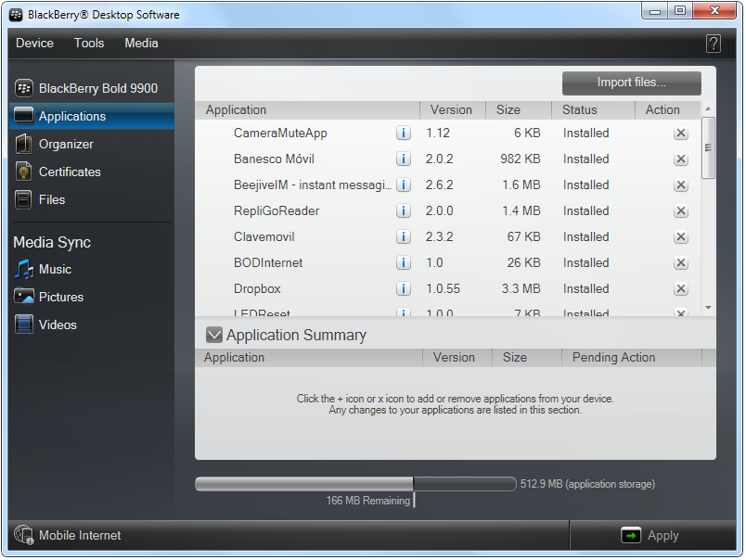The height and width of the screenshot is (560, 746).
Task: Open the Files sidebar icon
Action: [x=23, y=199]
